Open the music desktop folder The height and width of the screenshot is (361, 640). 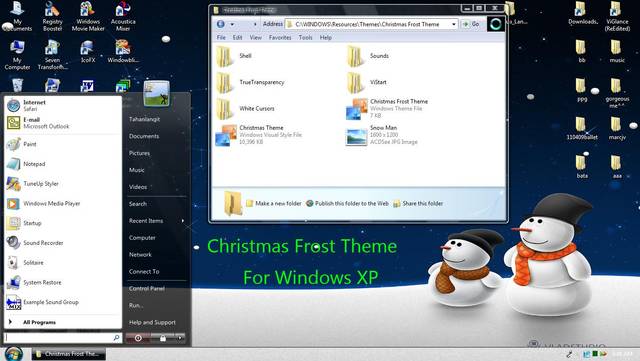pyautogui.click(x=617, y=51)
